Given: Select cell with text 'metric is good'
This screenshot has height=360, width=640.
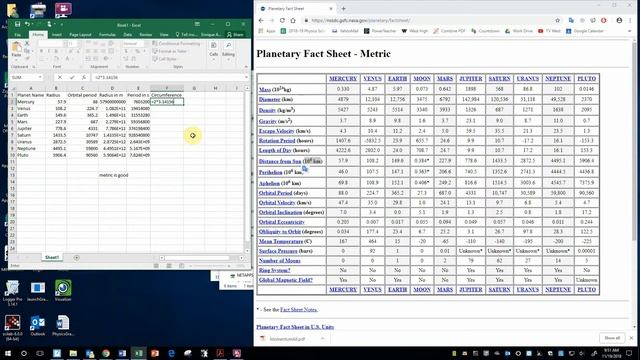Looking at the screenshot, I should tap(113, 175).
